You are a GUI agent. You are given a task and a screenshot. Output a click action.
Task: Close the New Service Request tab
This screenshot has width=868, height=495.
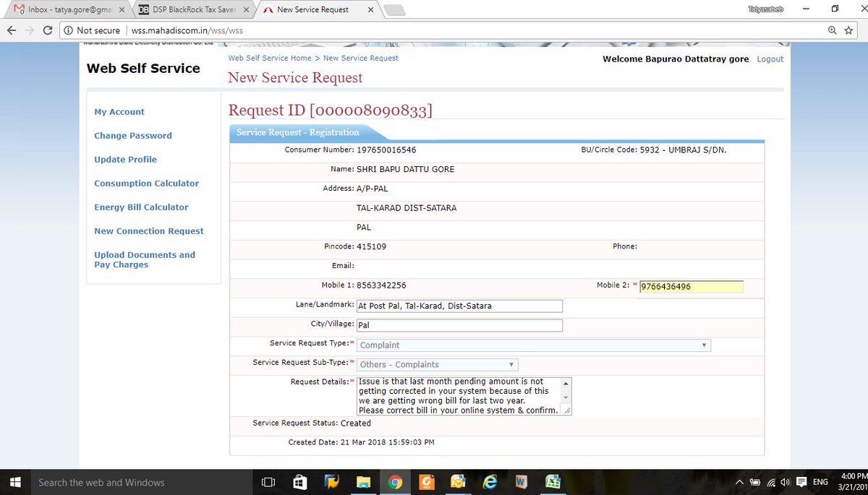[370, 10]
